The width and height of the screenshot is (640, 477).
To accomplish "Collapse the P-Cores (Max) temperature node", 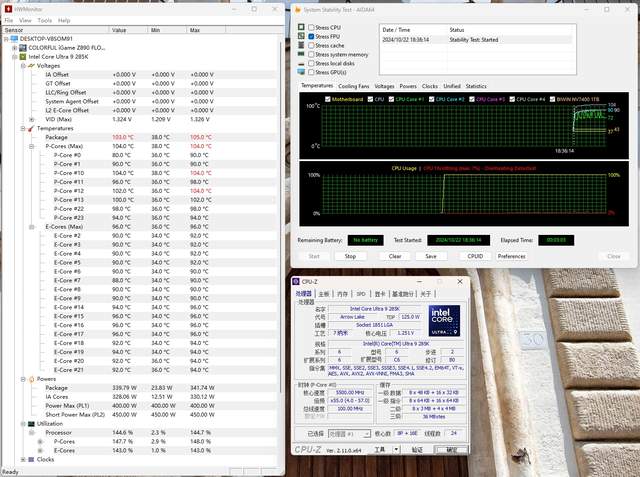I will pos(32,146).
